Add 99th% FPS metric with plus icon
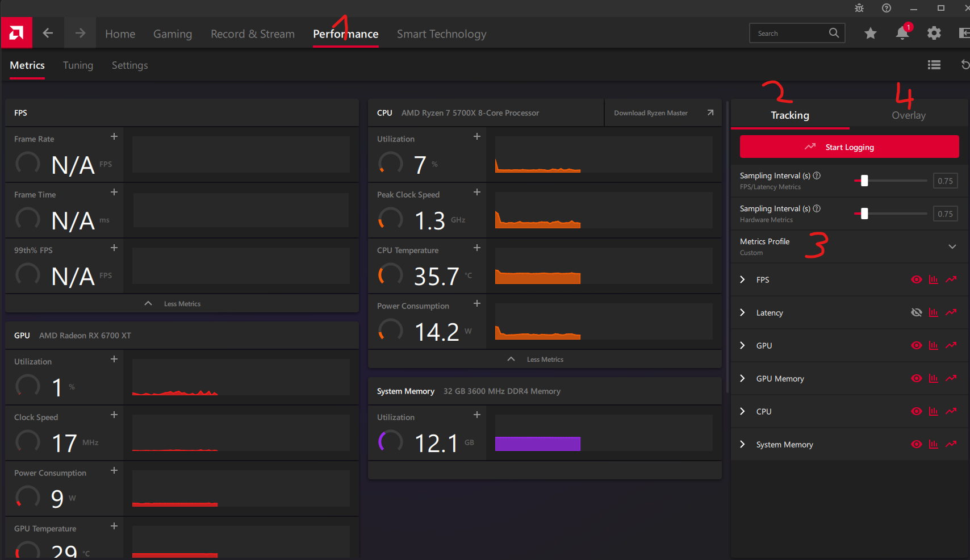Viewport: 970px width, 560px height. pos(114,248)
